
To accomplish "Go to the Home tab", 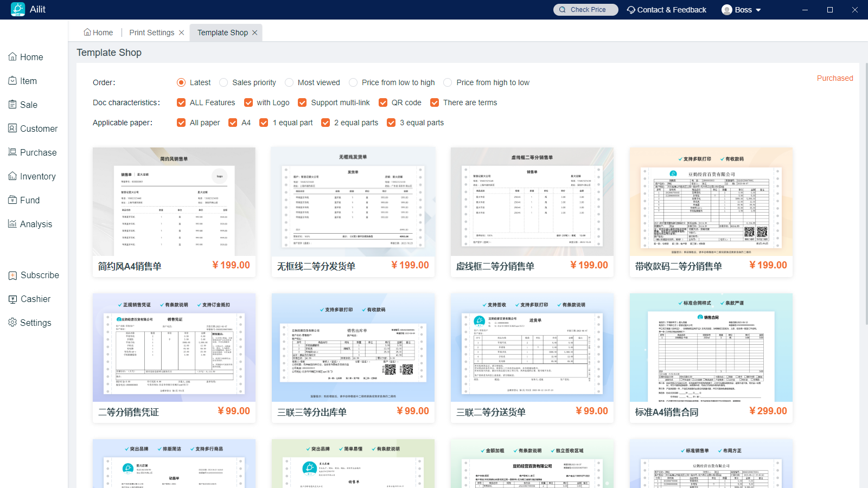I will point(98,33).
